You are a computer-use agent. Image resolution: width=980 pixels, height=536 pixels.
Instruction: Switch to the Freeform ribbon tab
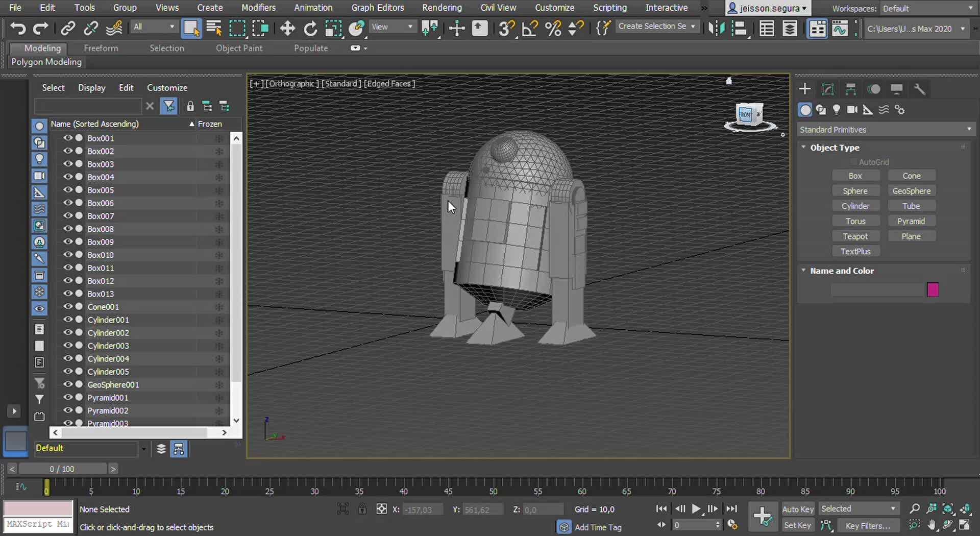coord(101,48)
